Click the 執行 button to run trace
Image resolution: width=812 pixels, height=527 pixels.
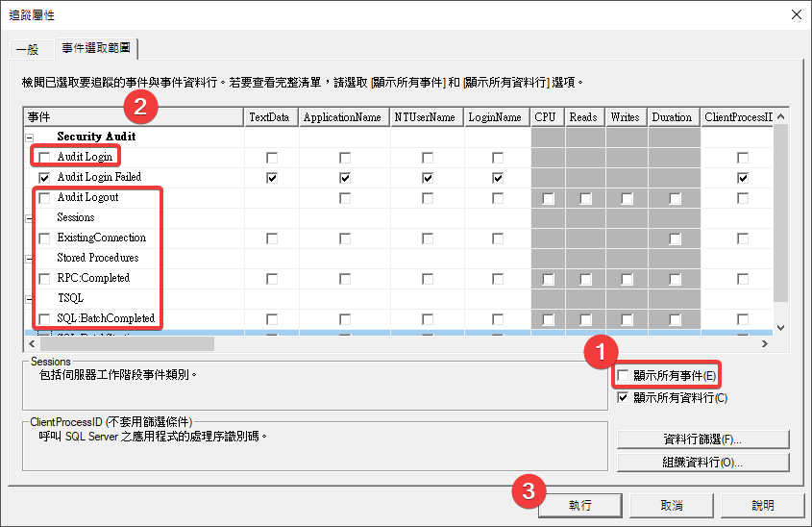[x=579, y=505]
